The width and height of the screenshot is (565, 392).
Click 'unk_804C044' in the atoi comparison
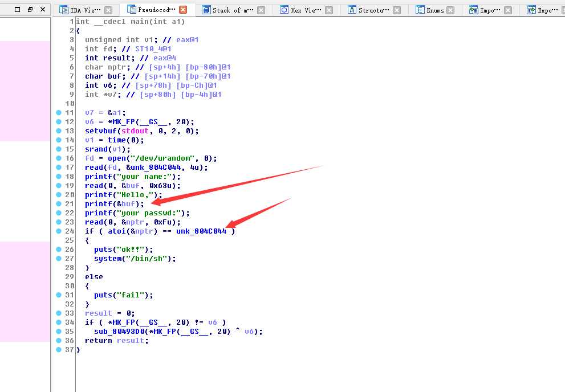point(201,231)
